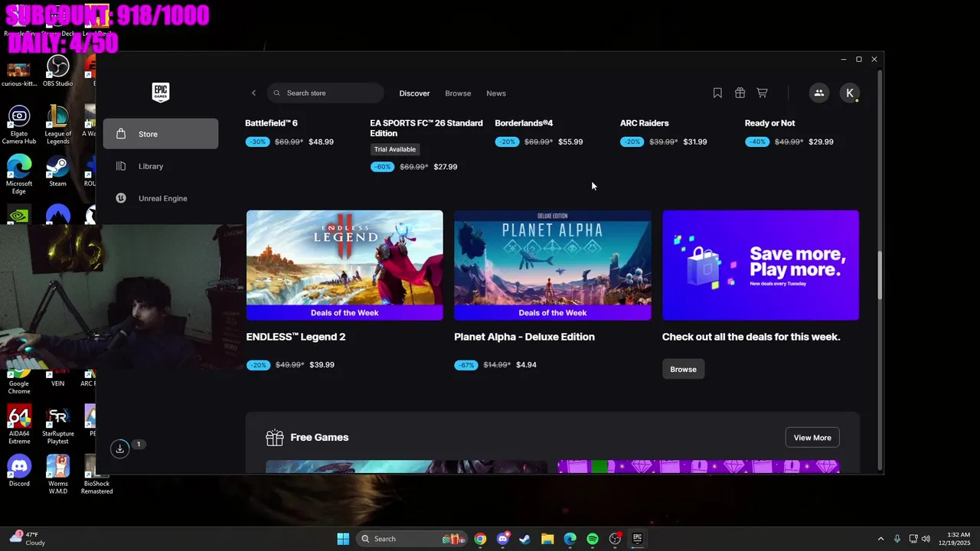
Task: Switch to the News tab
Action: [x=496, y=93]
